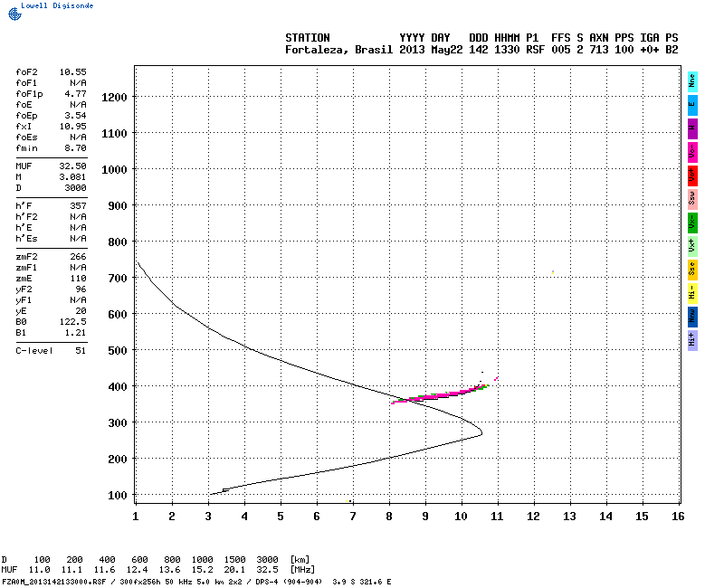Viewport: 724px width, 588px height.
Task: Click the coordinates 3.9 S 321.6 E
Action: [x=361, y=582]
